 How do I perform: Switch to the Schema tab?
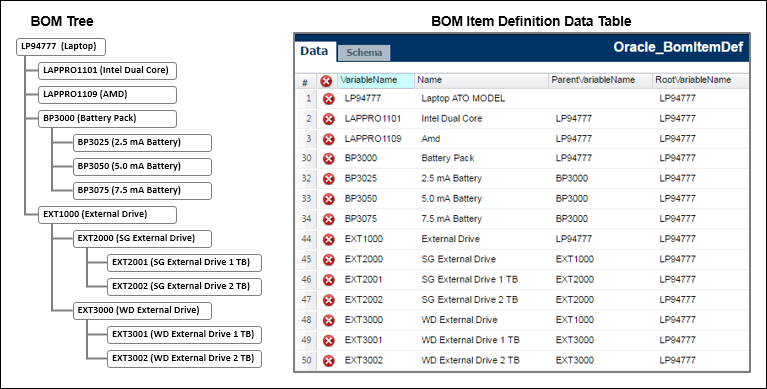[364, 53]
